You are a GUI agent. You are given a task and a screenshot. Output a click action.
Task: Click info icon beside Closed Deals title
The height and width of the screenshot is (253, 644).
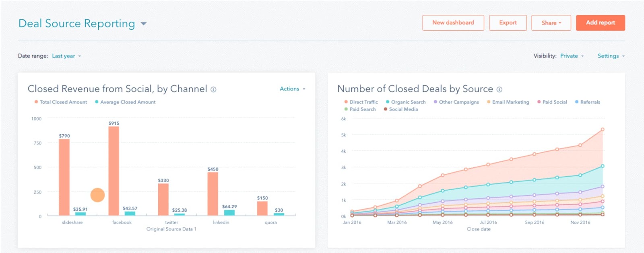coord(499,89)
